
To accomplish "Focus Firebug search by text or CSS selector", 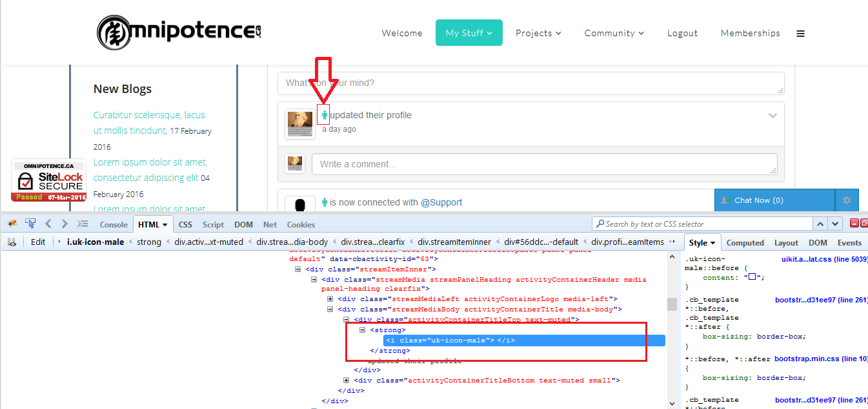I will 702,224.
